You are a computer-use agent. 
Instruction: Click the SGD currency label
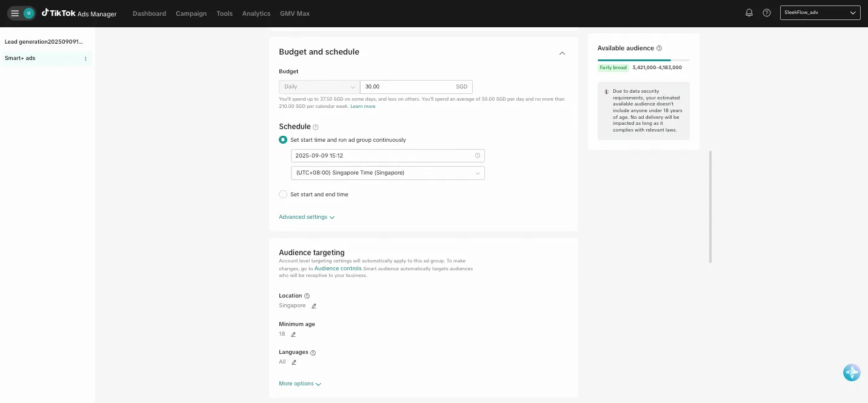(x=462, y=87)
